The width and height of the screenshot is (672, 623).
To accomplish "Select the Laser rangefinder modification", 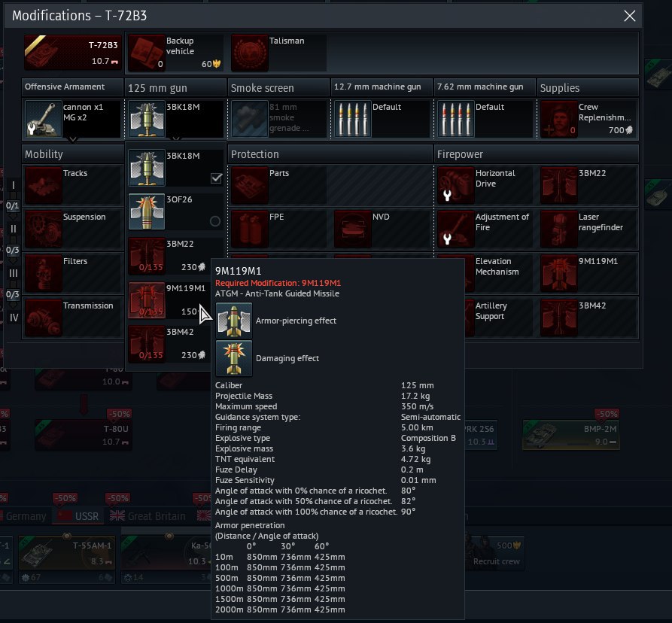I will coord(588,229).
